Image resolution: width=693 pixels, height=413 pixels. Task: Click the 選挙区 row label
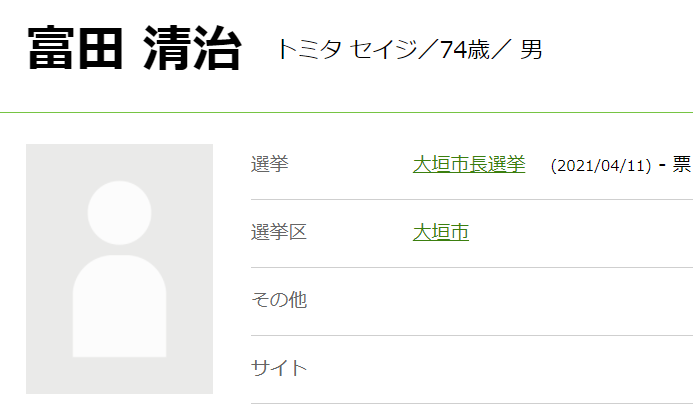click(x=278, y=233)
